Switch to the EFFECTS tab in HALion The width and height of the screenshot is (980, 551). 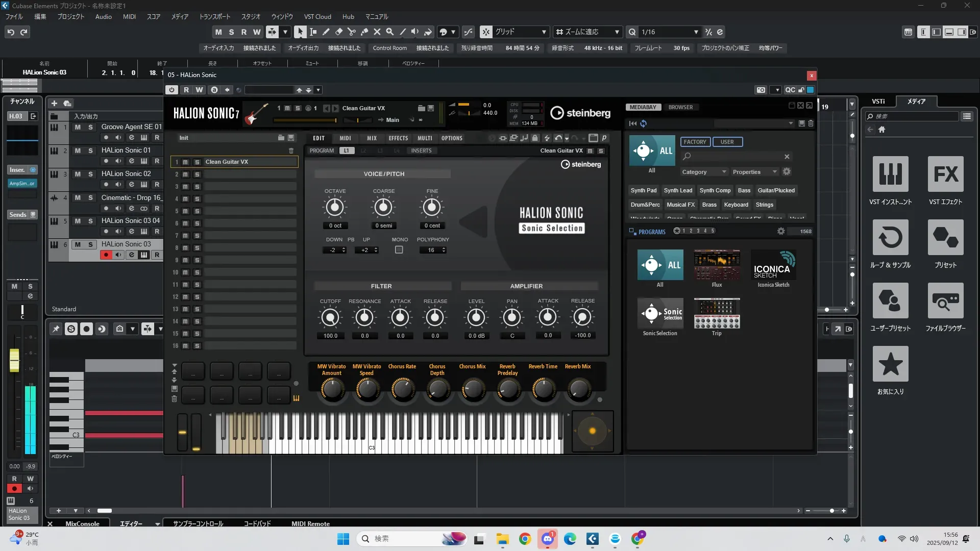(x=398, y=138)
